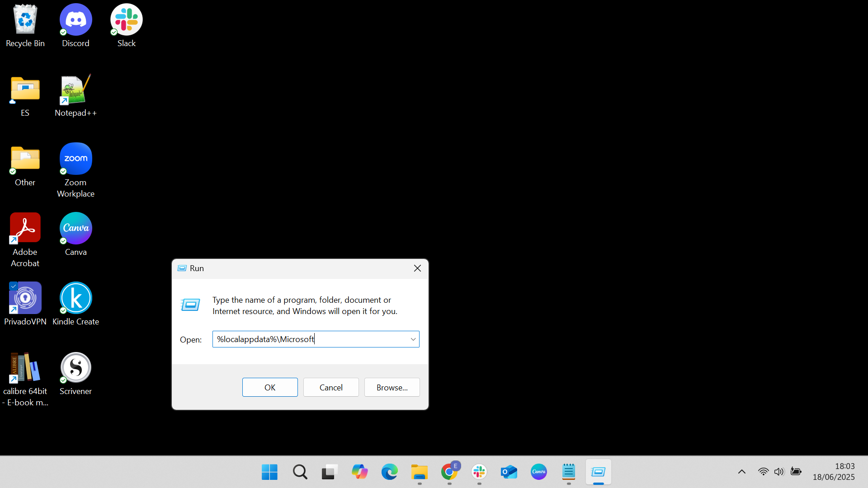
Task: Launch Scrivener from the desktop
Action: click(x=75, y=374)
